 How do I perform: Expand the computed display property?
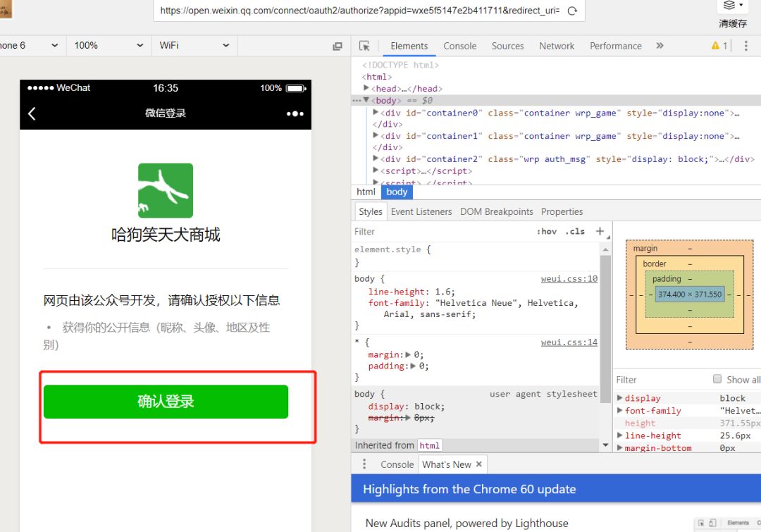pyautogui.click(x=620, y=398)
